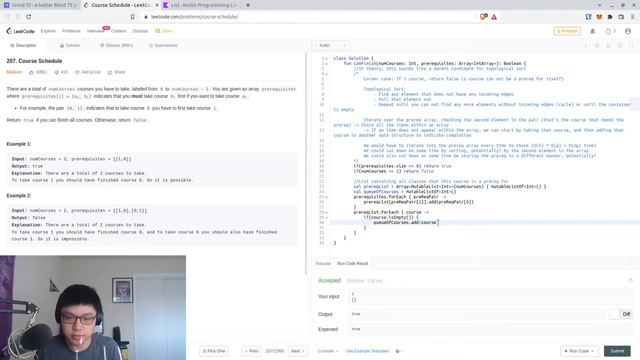
Task: Switch to List - Kotlin Programming browser tab
Action: click(200, 5)
